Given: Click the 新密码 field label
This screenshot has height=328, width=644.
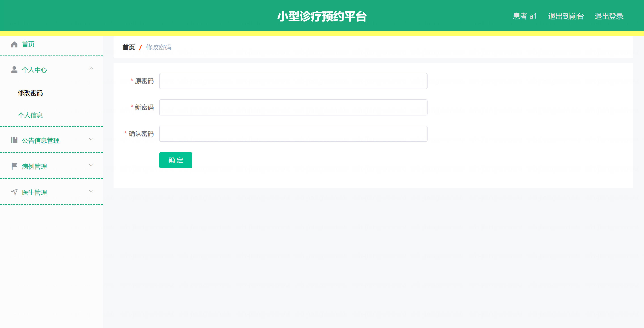Looking at the screenshot, I should [x=144, y=107].
